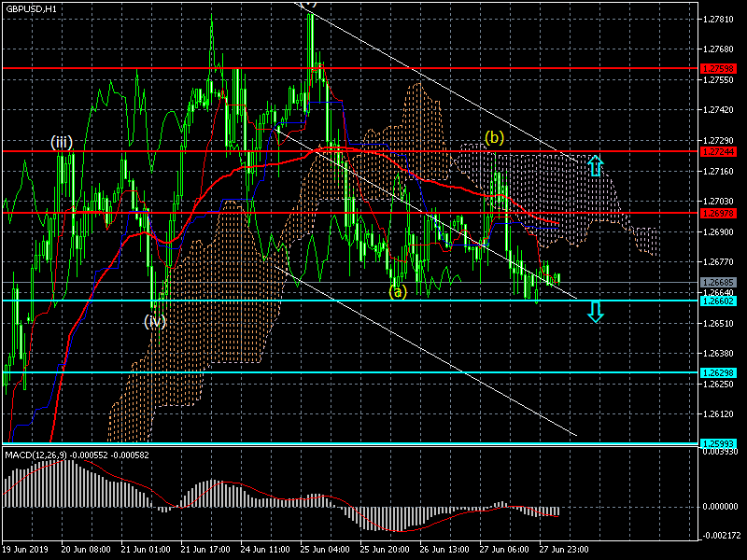Screen dimensions: 747x560
Task: Click the gray current price 1.26685 tag
Action: [x=717, y=282]
